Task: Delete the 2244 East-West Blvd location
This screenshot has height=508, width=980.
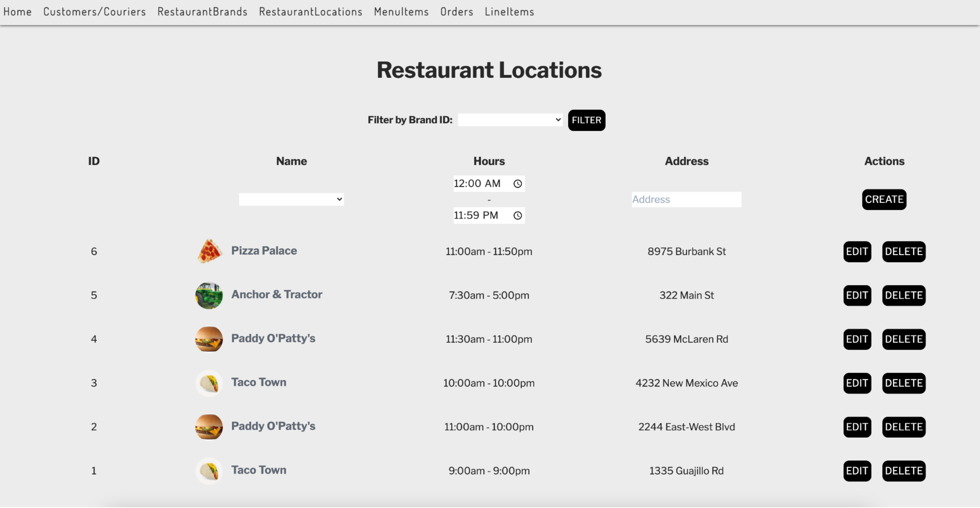Action: click(x=904, y=427)
